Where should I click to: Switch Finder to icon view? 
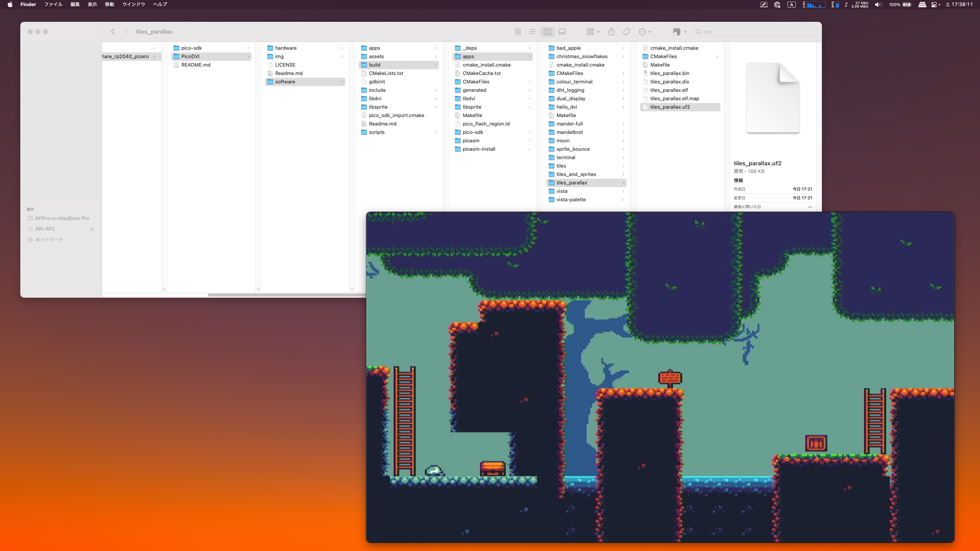coord(518,32)
